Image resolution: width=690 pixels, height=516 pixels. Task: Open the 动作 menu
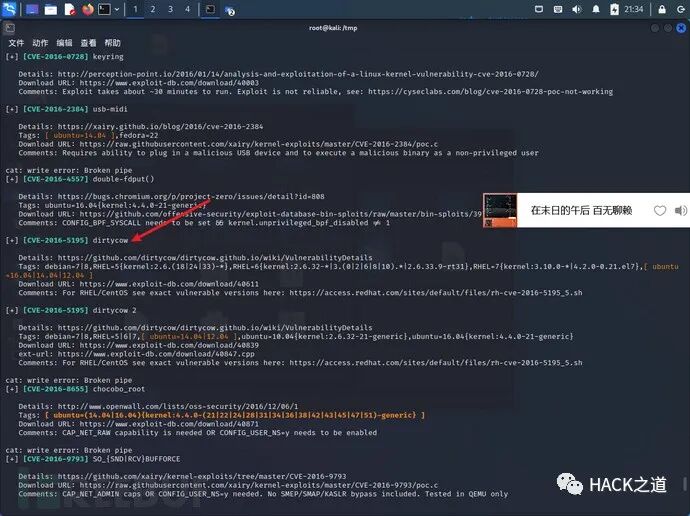click(x=40, y=43)
